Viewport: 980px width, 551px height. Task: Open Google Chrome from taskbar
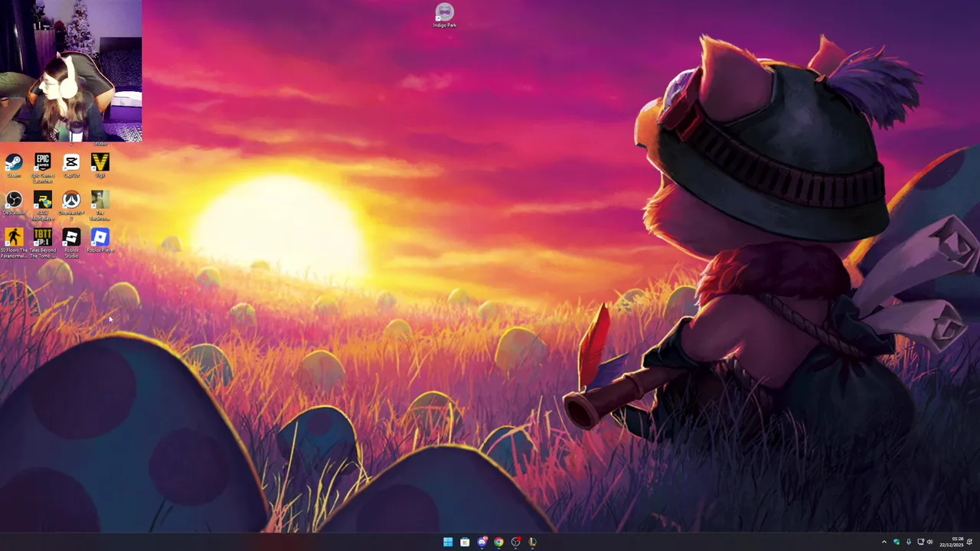click(x=498, y=542)
